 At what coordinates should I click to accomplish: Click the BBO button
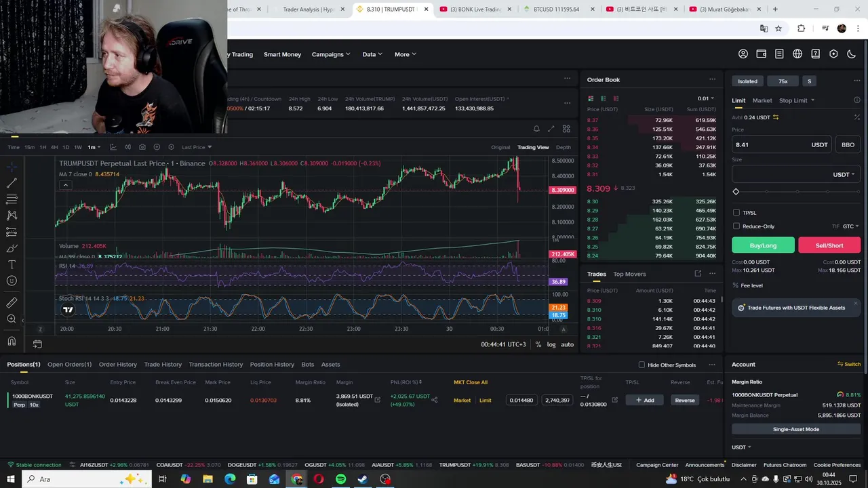point(848,144)
